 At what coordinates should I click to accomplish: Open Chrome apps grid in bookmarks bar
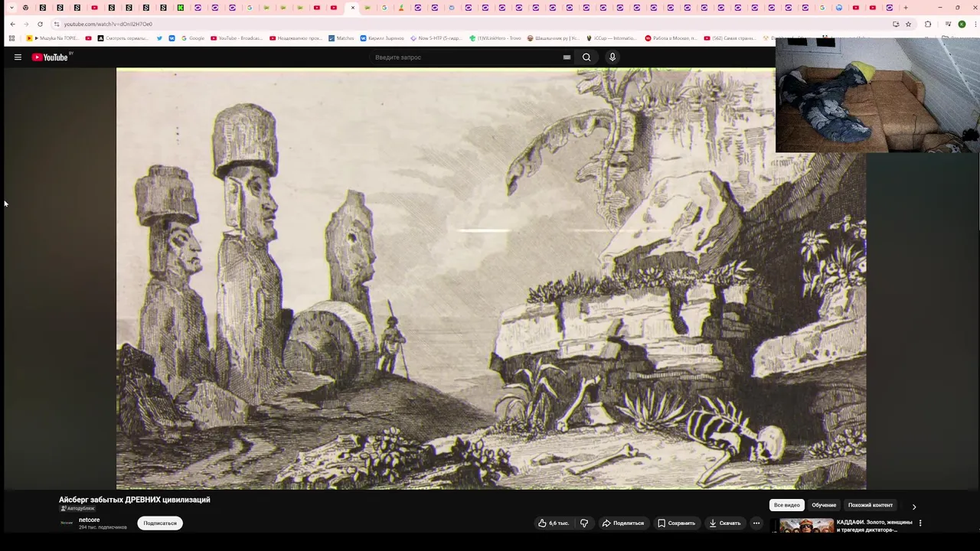(x=11, y=38)
